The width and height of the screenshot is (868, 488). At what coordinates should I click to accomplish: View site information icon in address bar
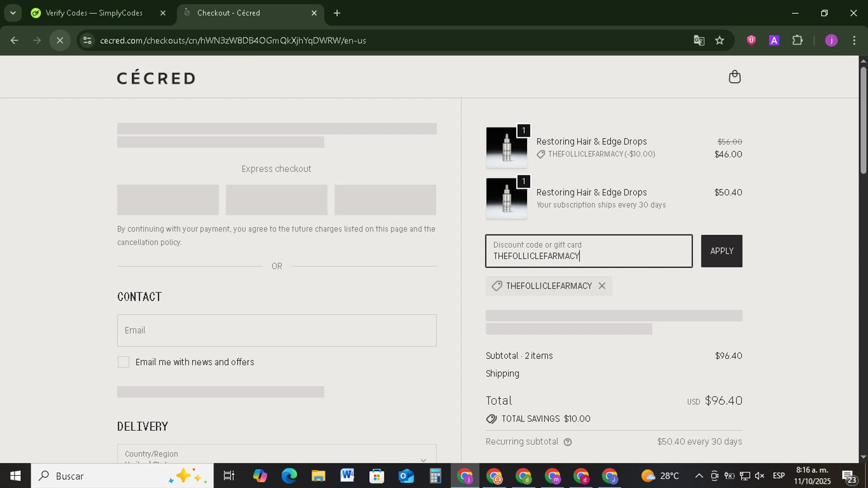[87, 41]
